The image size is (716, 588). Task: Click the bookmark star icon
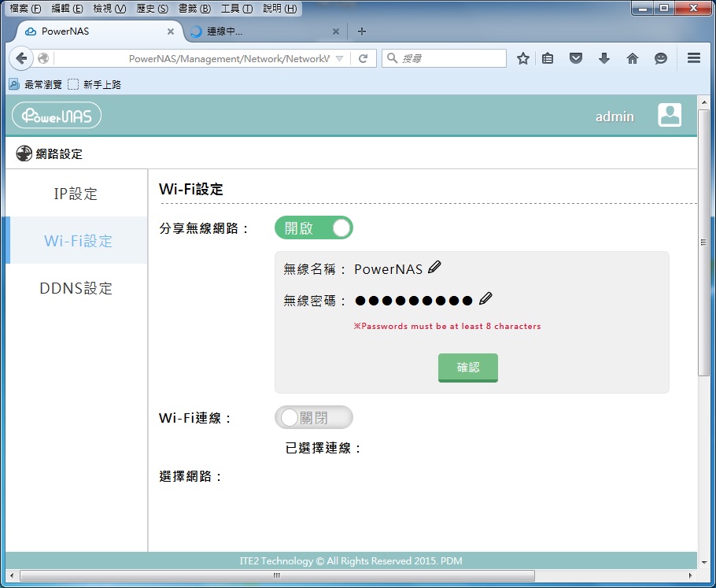pos(523,58)
